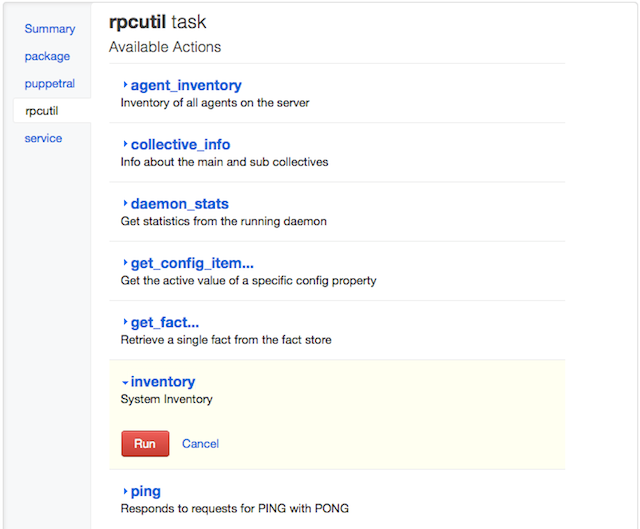Expand the collective_info disclosure arrow
The height and width of the screenshot is (529, 640).
[x=125, y=145]
